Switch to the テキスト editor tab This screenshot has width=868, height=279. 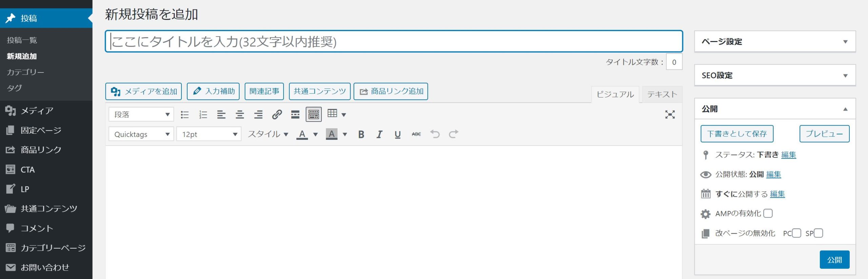point(662,94)
